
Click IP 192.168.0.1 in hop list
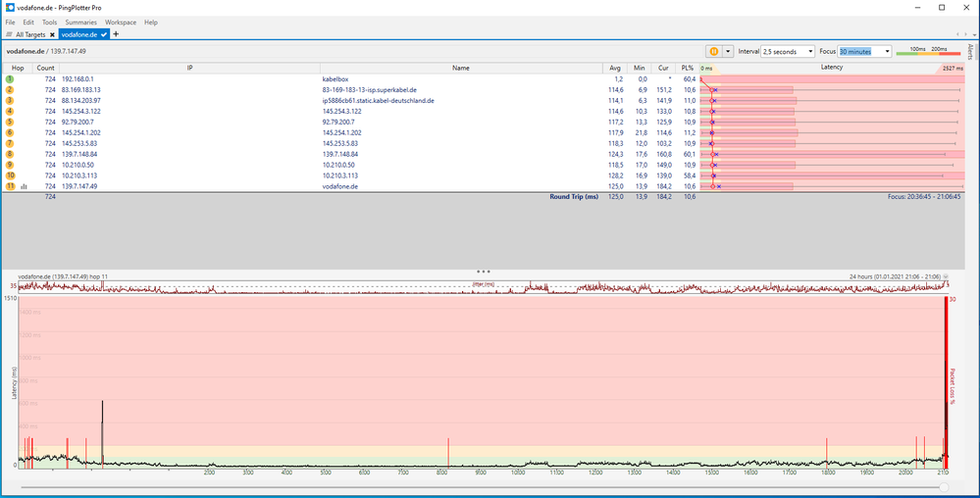(x=77, y=79)
